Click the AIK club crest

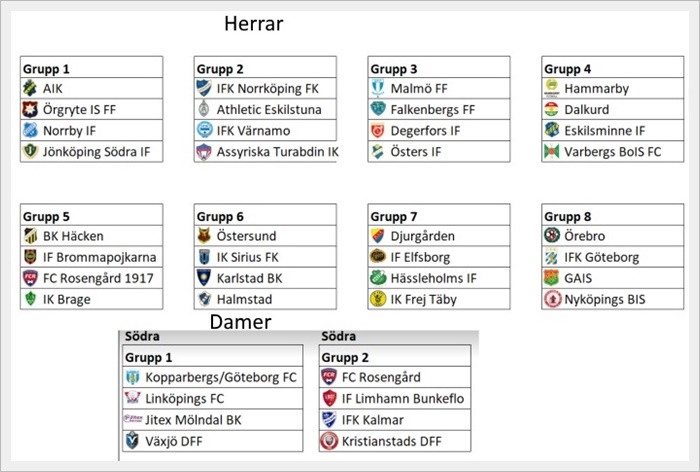tap(30, 88)
